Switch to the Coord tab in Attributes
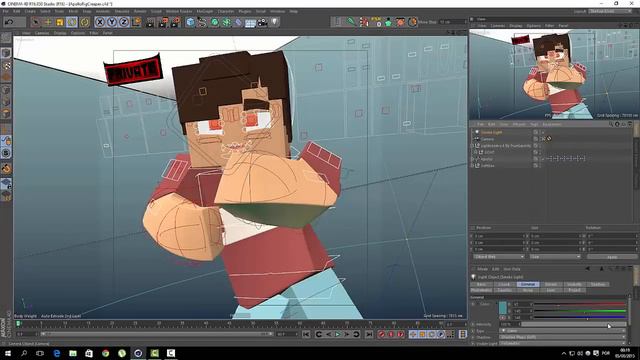 [504, 284]
